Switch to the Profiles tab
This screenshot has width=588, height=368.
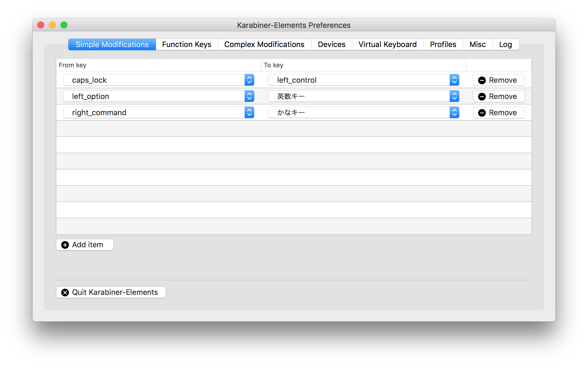coord(443,44)
